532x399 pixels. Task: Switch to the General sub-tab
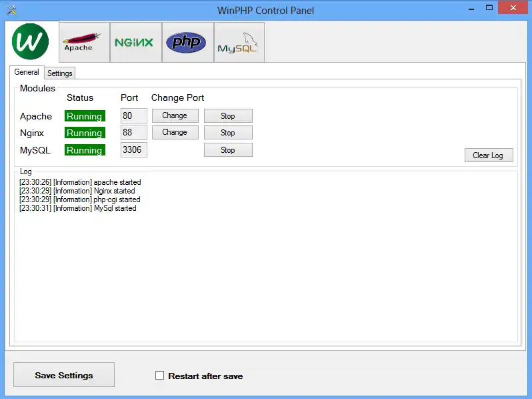coord(27,72)
